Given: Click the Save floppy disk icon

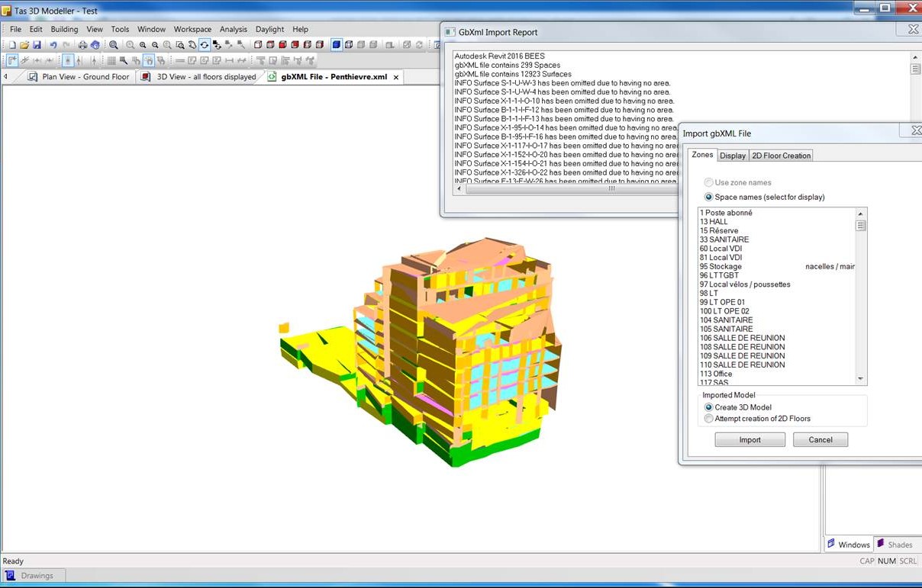Looking at the screenshot, I should coord(37,45).
